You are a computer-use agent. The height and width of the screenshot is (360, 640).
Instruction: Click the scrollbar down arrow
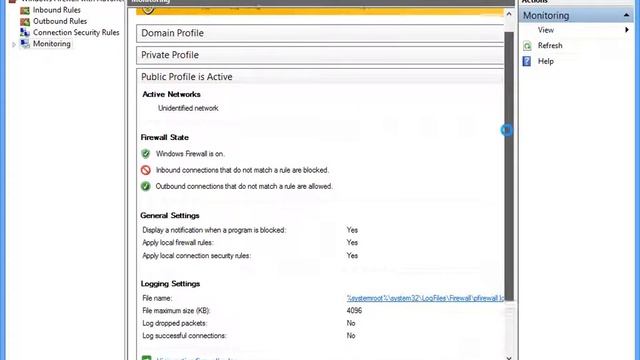(509, 358)
